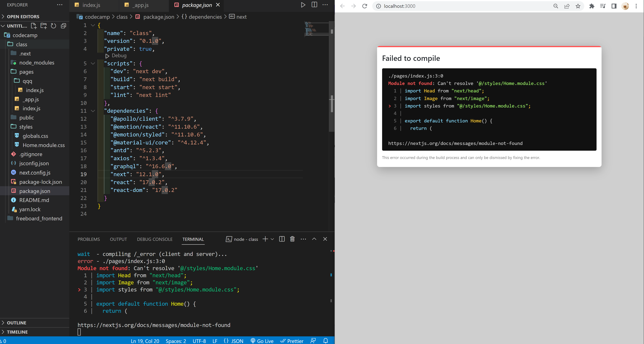
Task: Split the terminal panel
Action: (282, 239)
